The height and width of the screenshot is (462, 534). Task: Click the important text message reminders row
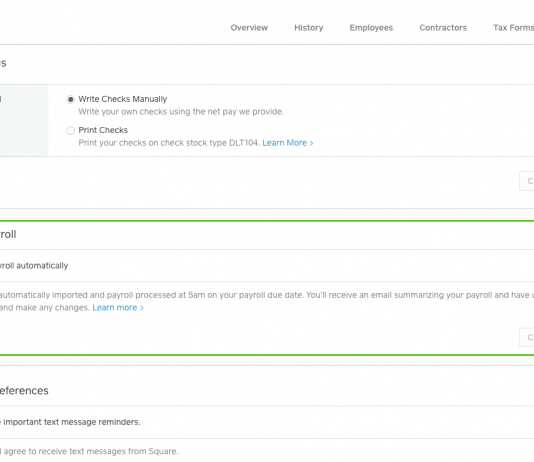(70, 422)
